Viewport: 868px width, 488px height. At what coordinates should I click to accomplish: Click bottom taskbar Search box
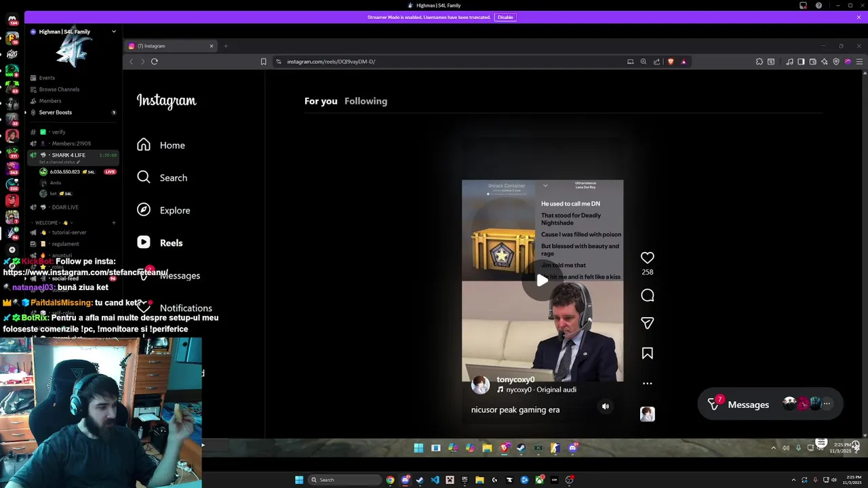tap(344, 480)
